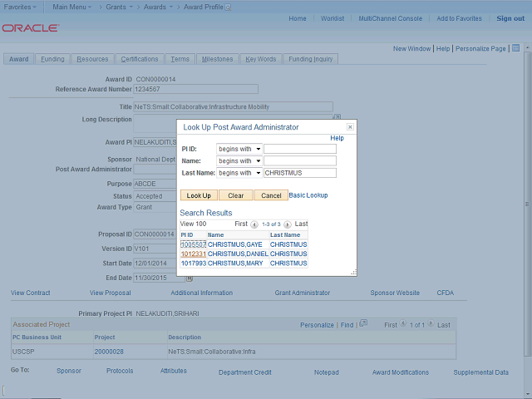Open the PI ID operator dropdown
The image size is (532, 399).
[x=239, y=149]
